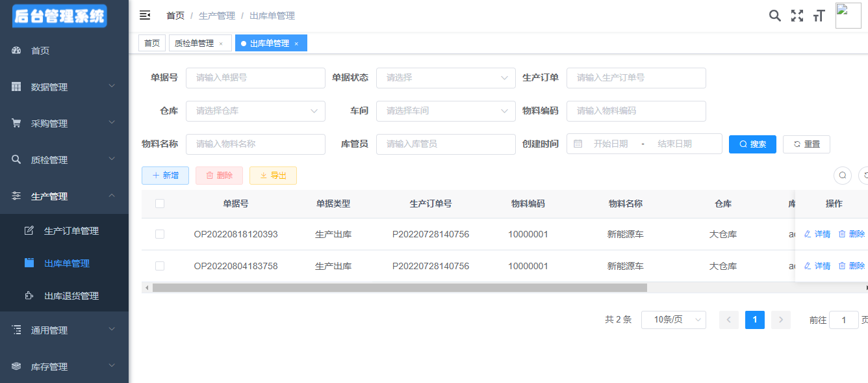Close the 质检单管理 tab
Viewport: 868px width, 383px height.
point(221,44)
